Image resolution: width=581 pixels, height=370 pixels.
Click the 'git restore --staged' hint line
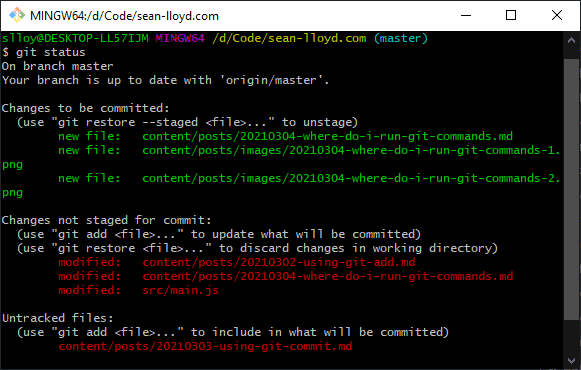pyautogui.click(x=187, y=122)
